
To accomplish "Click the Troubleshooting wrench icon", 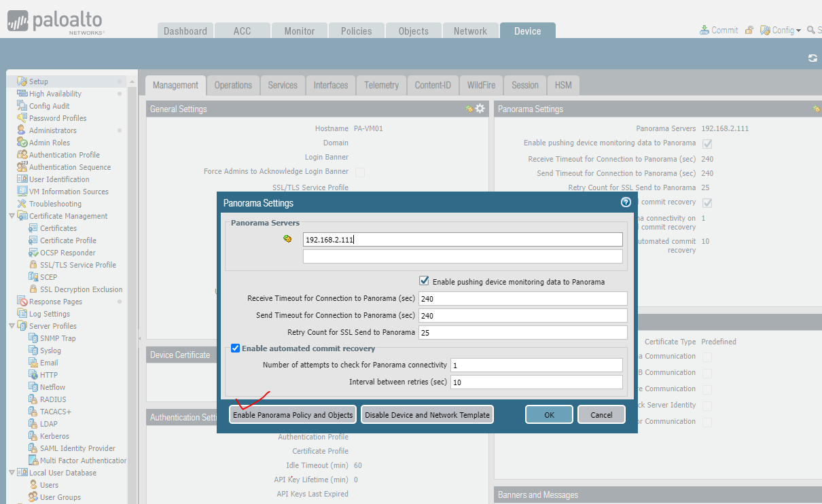I will coord(22,204).
